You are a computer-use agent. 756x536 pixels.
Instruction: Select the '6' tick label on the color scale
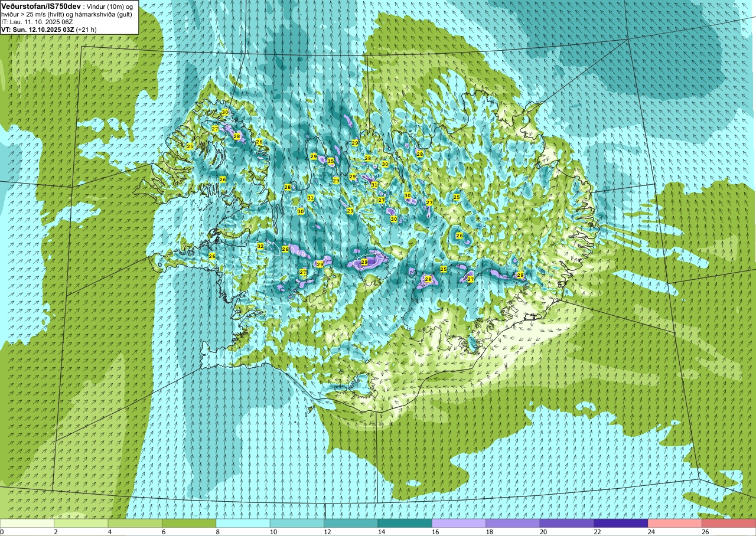click(x=162, y=532)
